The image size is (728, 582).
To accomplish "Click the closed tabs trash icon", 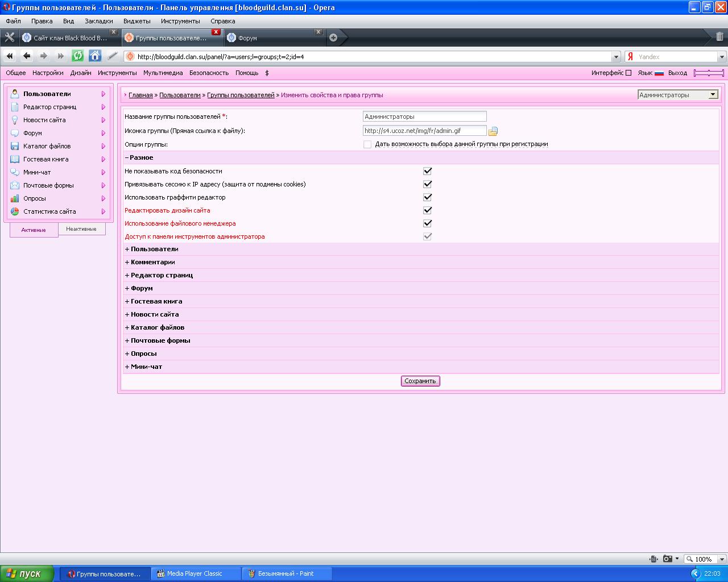I will coord(719,37).
